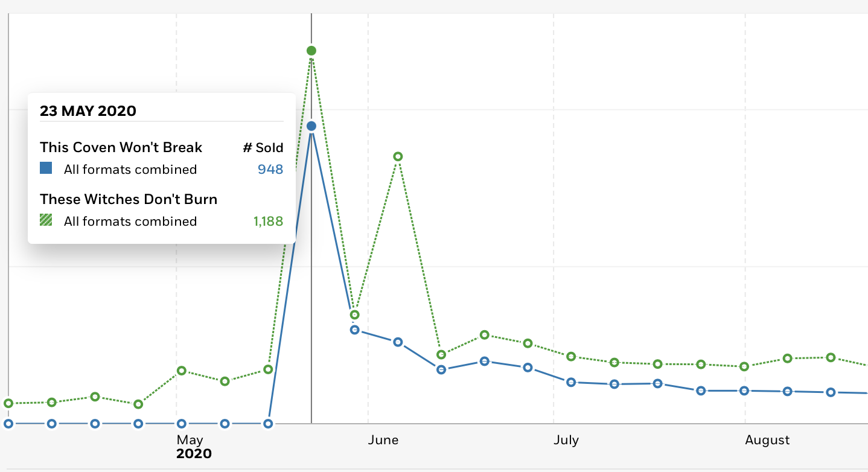Click the green point just after the May gridline
The image size is (868, 472).
(182, 371)
